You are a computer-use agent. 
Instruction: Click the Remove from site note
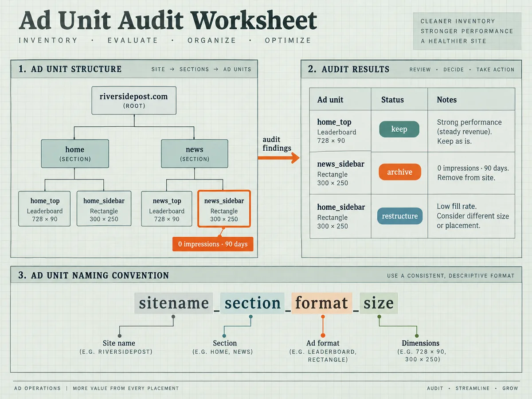pyautogui.click(x=473, y=173)
